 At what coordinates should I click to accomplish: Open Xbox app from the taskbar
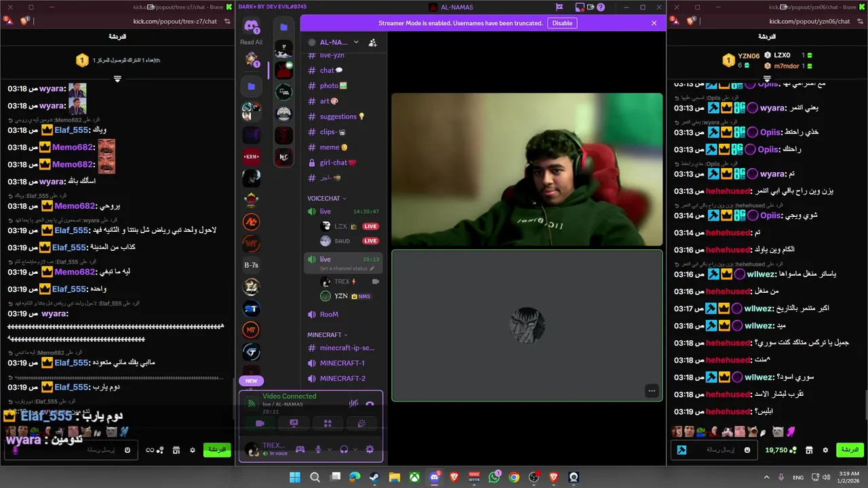pos(414,477)
